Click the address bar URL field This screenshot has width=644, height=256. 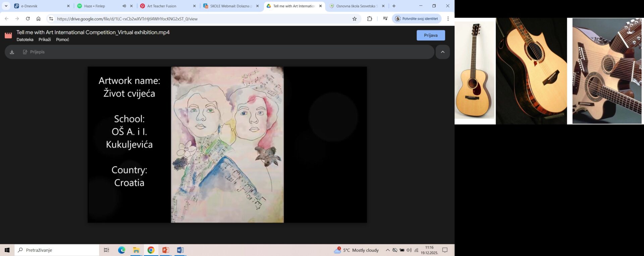201,19
